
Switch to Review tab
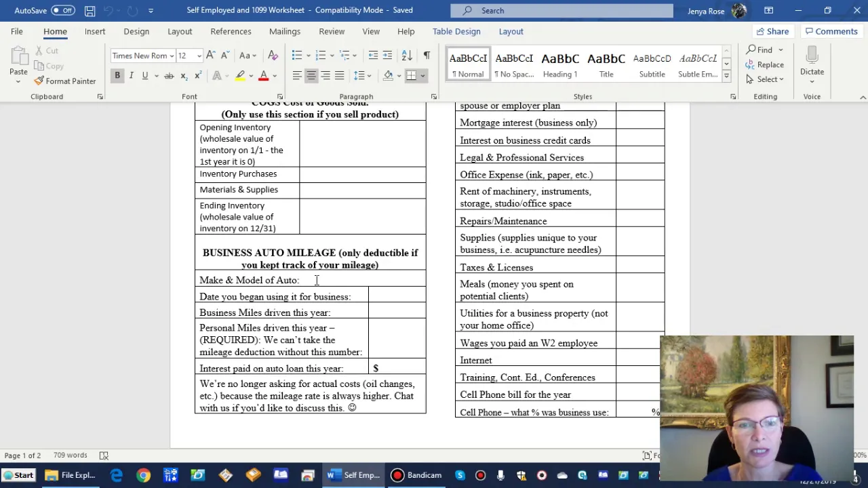click(x=332, y=31)
